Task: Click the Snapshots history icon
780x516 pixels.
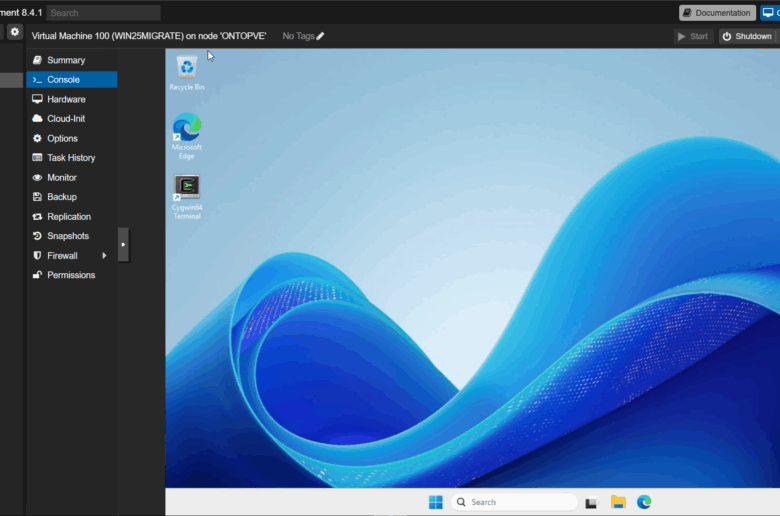Action: tap(37, 236)
